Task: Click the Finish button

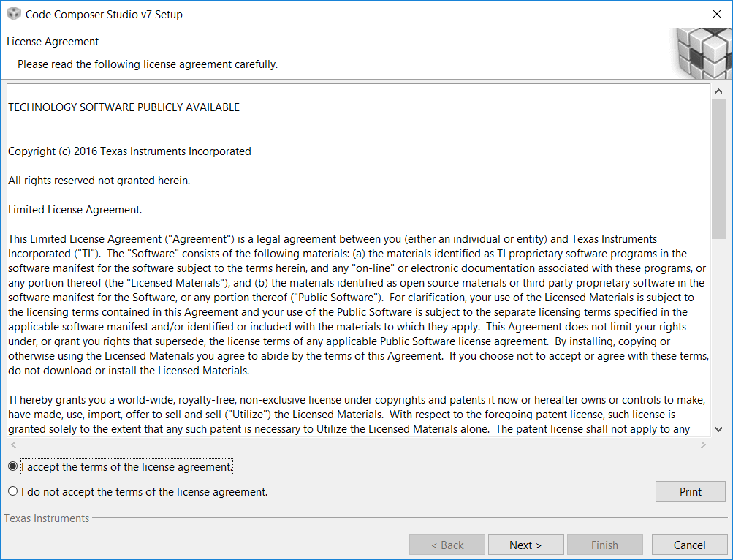Action: pos(604,544)
